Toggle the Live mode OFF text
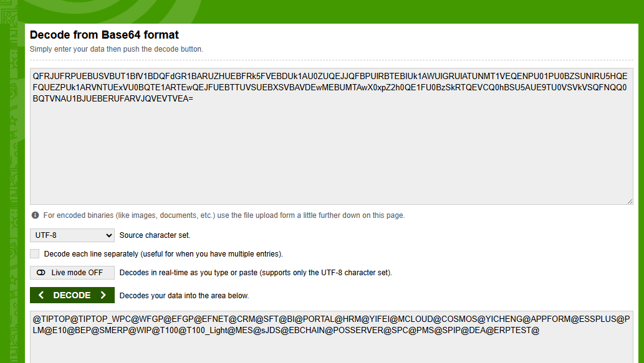 pos(77,273)
